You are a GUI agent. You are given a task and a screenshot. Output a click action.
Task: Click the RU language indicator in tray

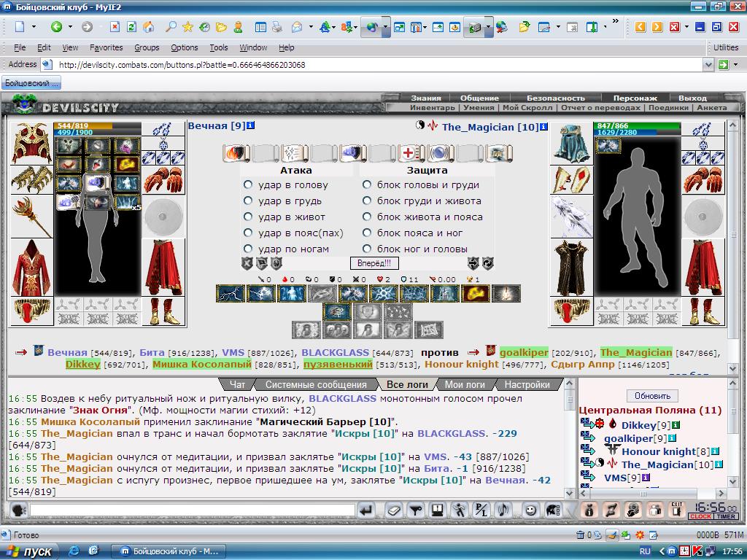point(645,551)
